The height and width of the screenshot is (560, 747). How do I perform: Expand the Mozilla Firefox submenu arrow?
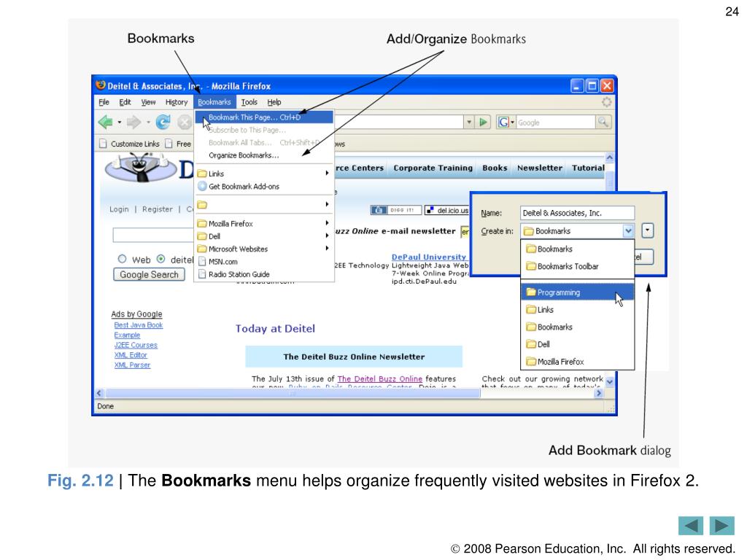click(x=327, y=223)
